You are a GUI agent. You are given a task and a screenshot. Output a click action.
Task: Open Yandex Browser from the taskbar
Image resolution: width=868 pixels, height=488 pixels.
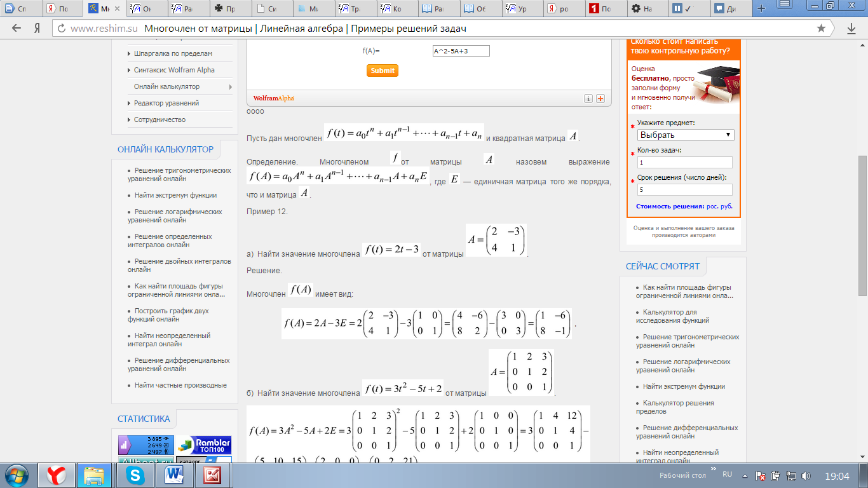(57, 475)
